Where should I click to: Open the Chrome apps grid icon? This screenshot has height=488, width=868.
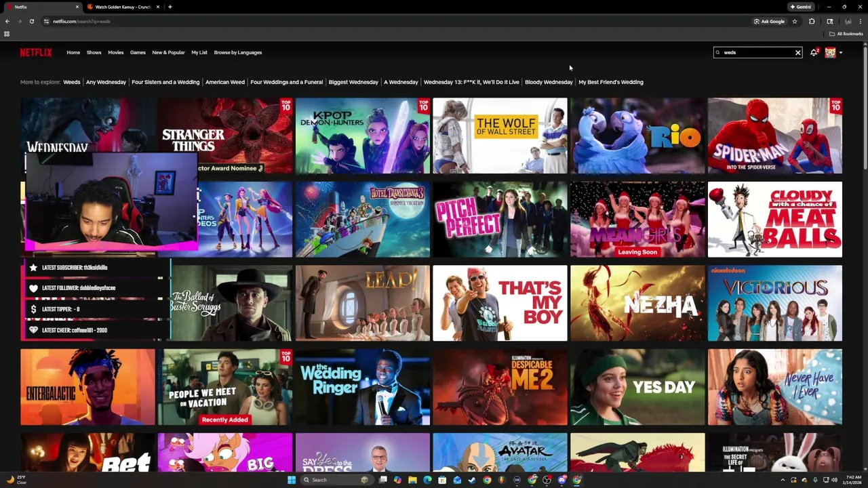click(7, 34)
